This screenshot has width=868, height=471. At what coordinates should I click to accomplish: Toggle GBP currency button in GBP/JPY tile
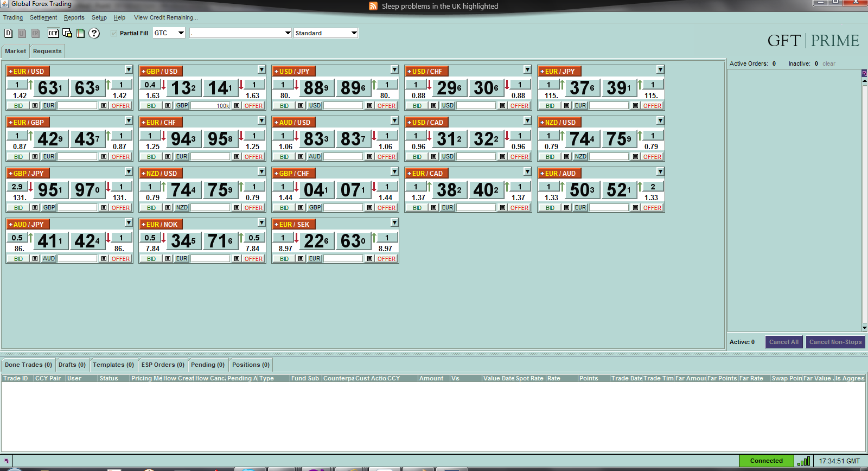point(49,208)
